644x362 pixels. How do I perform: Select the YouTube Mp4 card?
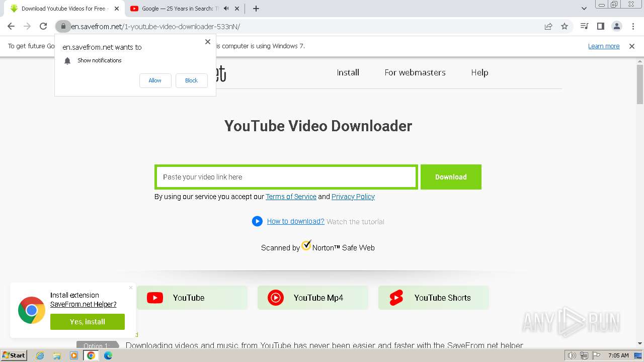click(x=313, y=298)
